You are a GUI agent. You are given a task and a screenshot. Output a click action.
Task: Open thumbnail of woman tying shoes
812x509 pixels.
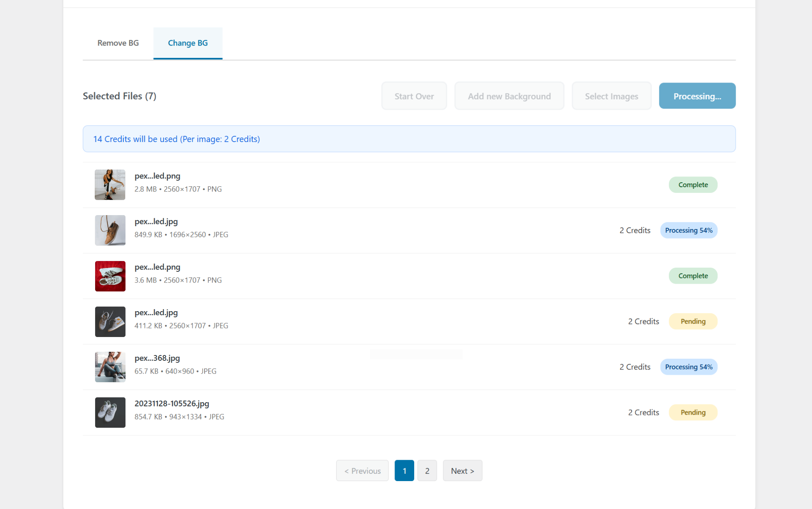(x=110, y=185)
